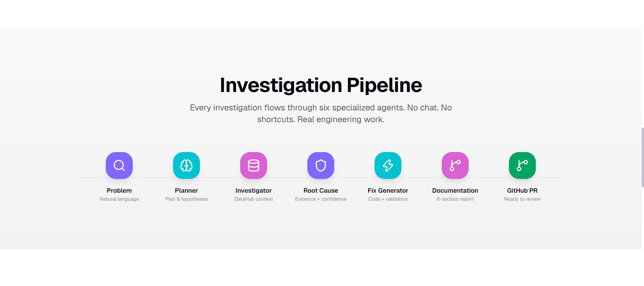The height and width of the screenshot is (286, 644).
Task: Click the Fix Generator title
Action: [x=388, y=191]
